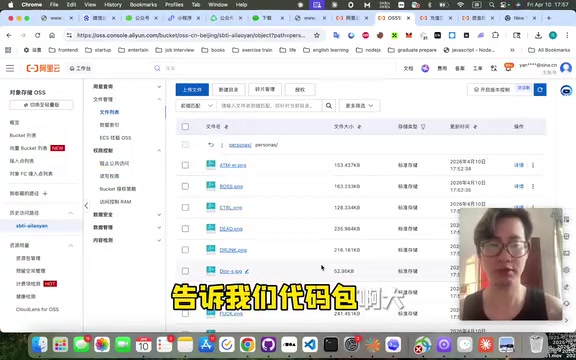Open Chrome downloads icon
Image resolution: width=576 pixels, height=360 pixels.
coord(538,35)
